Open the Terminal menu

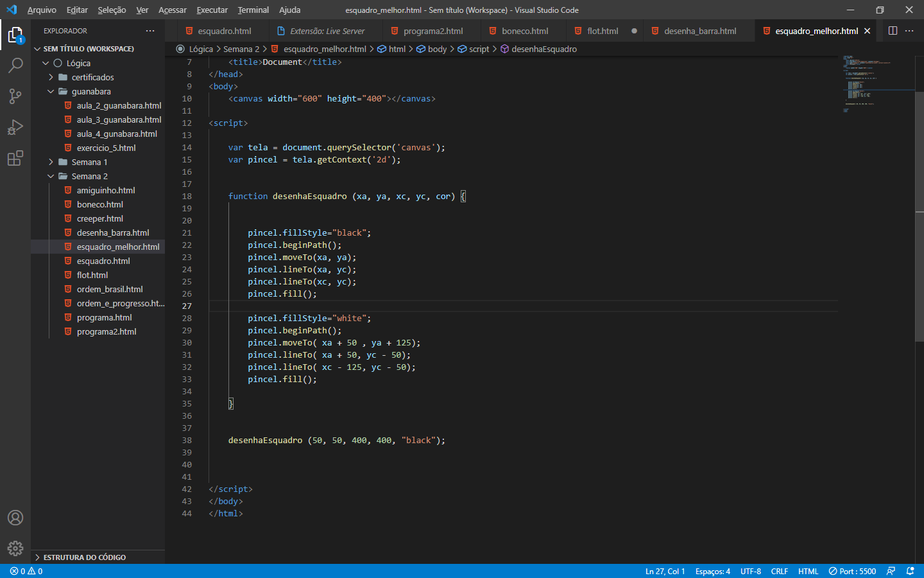click(253, 10)
